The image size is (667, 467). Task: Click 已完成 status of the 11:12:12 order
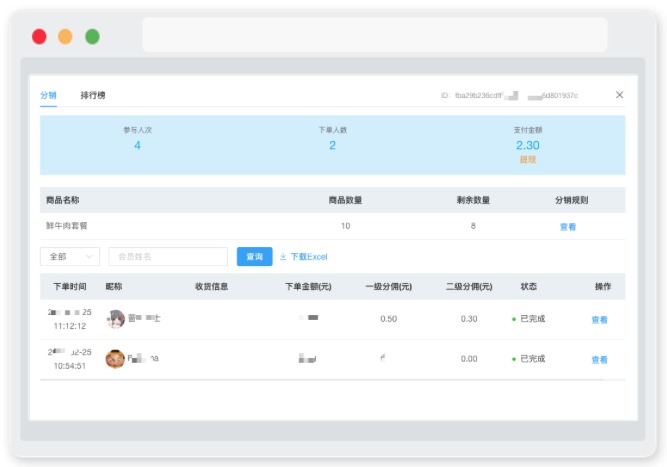tap(533, 319)
